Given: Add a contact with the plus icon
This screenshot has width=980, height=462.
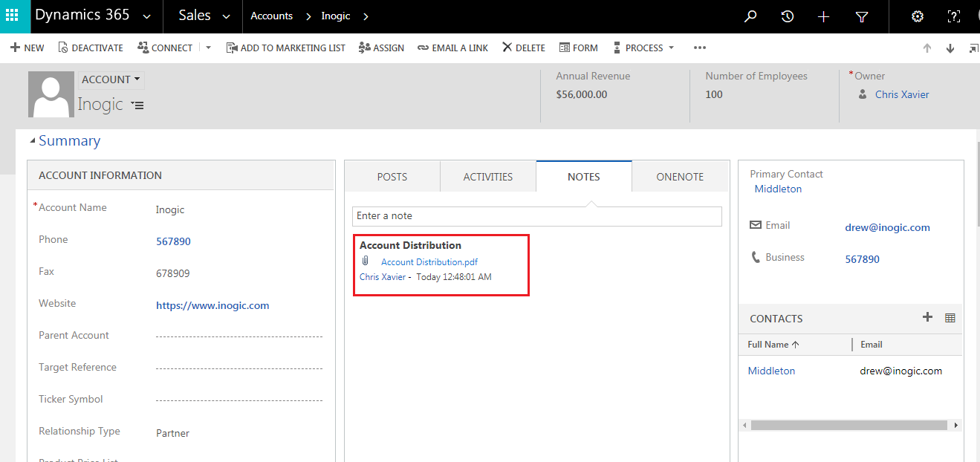Looking at the screenshot, I should (927, 317).
